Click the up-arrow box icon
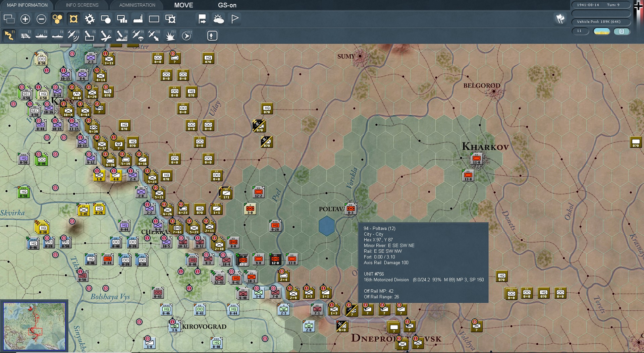644x353 pixels. pos(212,36)
